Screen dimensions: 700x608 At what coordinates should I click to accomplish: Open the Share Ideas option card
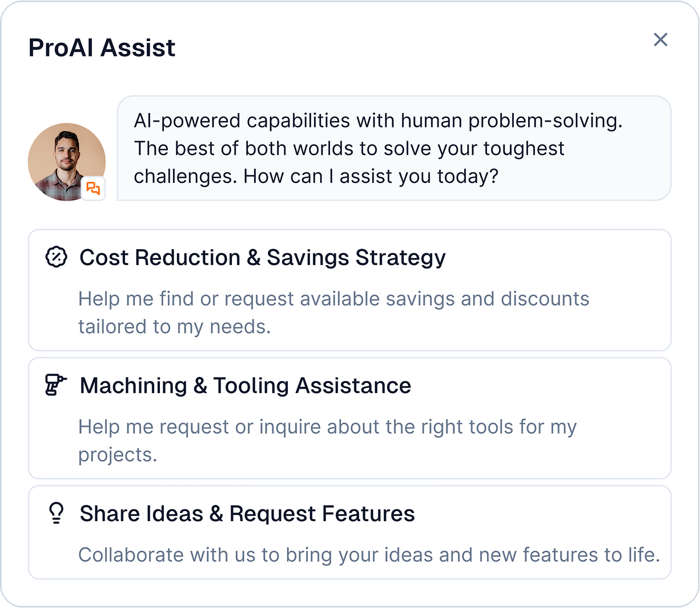(x=350, y=533)
